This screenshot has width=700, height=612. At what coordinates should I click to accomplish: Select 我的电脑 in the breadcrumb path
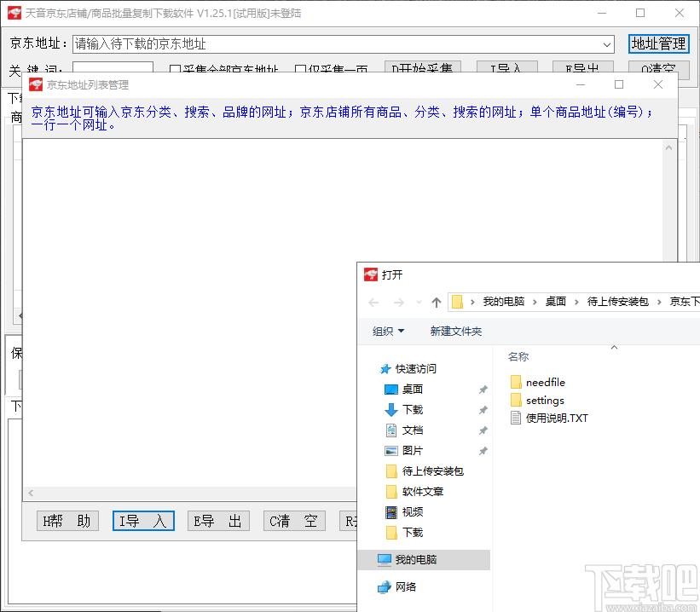tap(503, 302)
